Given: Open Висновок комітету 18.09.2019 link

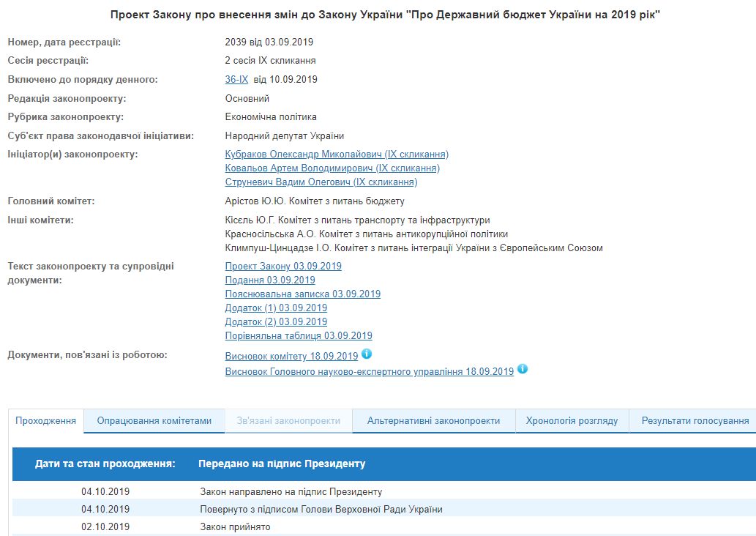Looking at the screenshot, I should 291,357.
